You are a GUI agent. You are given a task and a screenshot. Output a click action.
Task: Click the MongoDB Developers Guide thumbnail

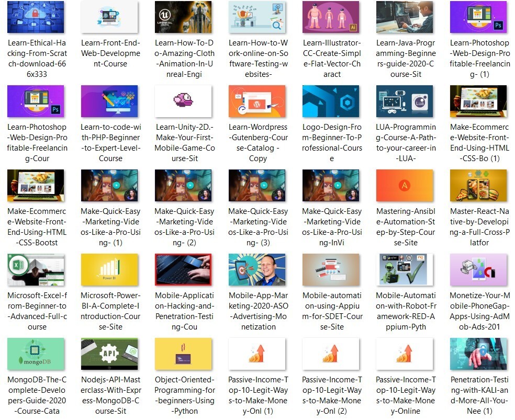36,354
